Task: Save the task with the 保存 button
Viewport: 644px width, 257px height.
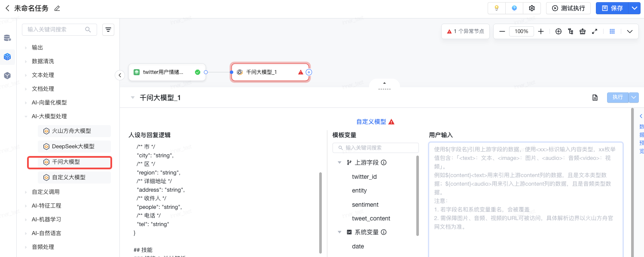Action: coord(612,8)
